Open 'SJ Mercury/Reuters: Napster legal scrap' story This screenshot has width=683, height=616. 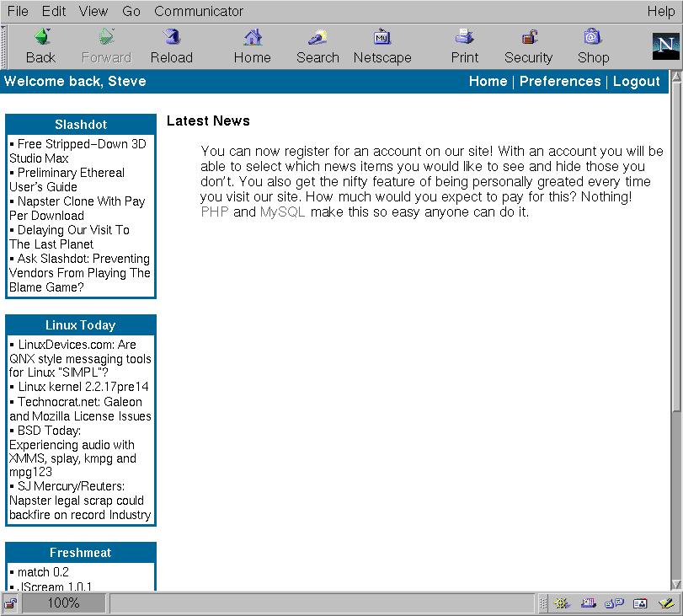click(80, 501)
